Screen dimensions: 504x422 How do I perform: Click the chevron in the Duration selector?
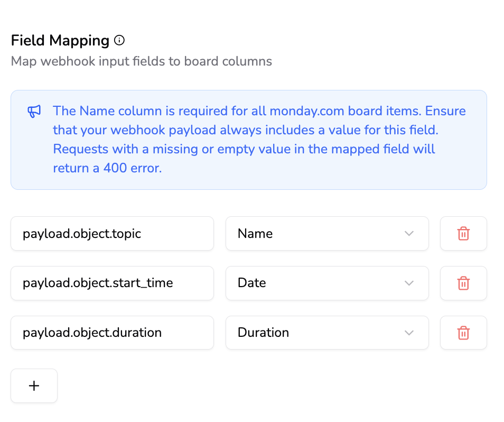coord(409,333)
